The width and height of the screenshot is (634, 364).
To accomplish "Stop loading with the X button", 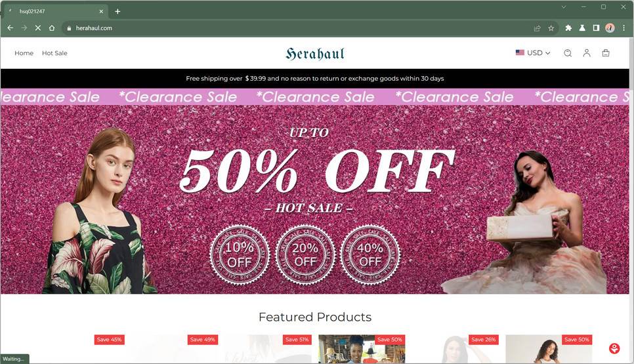I will pos(37,28).
